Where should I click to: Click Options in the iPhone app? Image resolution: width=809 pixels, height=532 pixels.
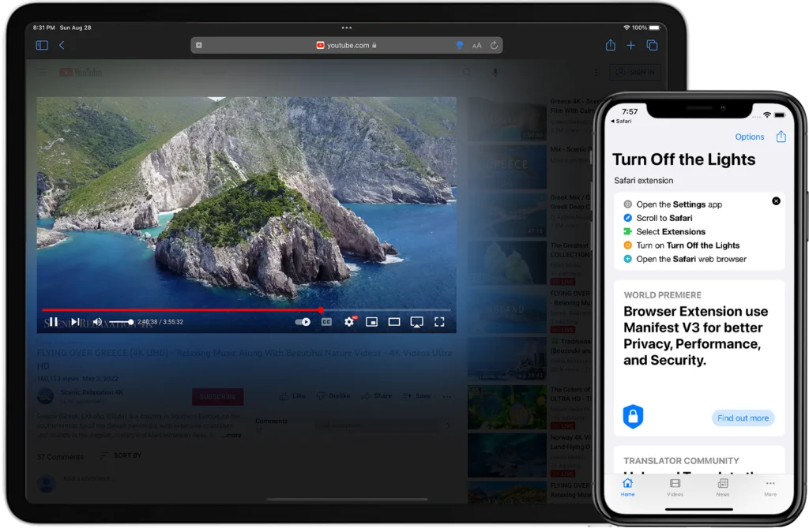click(x=749, y=137)
